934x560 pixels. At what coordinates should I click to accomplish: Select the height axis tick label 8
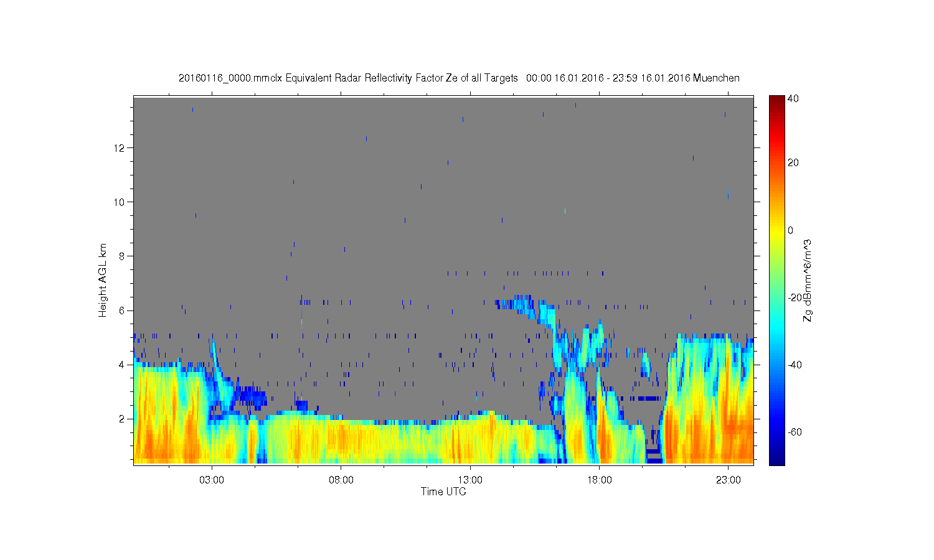pos(122,256)
